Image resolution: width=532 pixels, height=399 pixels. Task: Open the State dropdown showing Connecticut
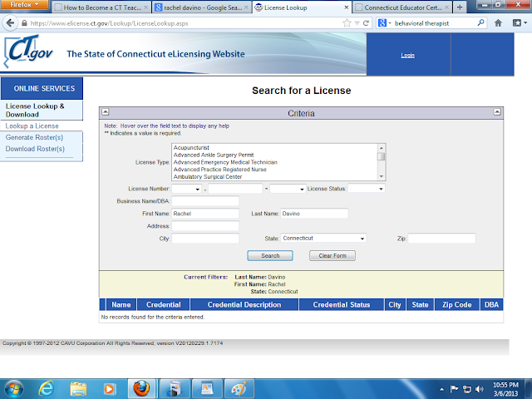[323, 239]
